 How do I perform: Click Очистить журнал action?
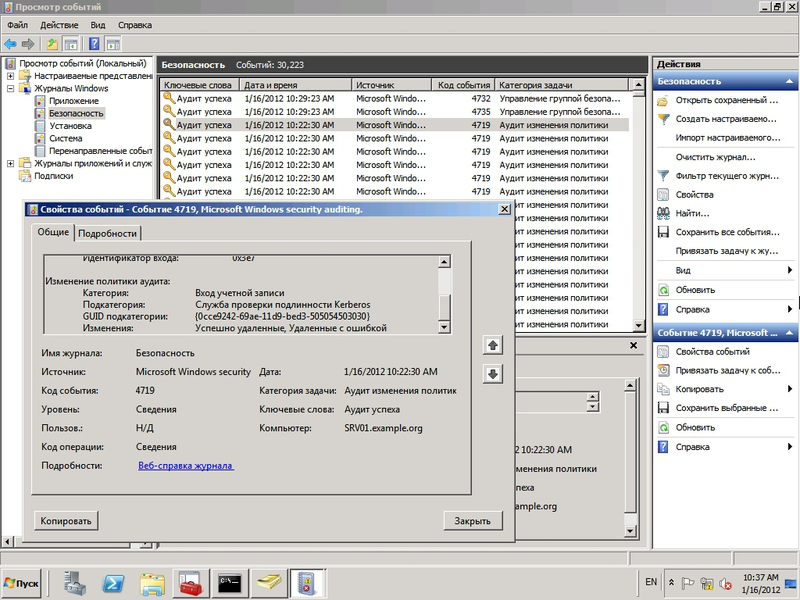tap(715, 157)
